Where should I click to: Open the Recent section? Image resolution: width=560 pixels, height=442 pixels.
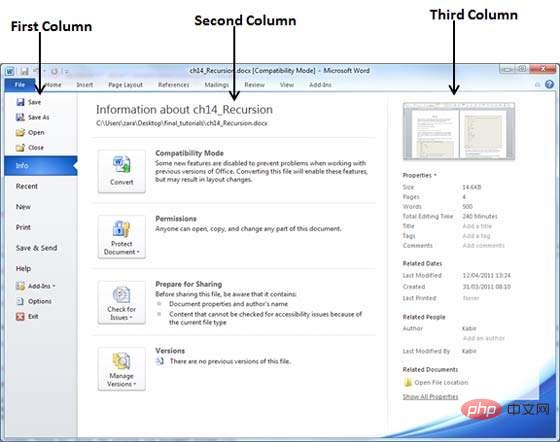click(27, 186)
